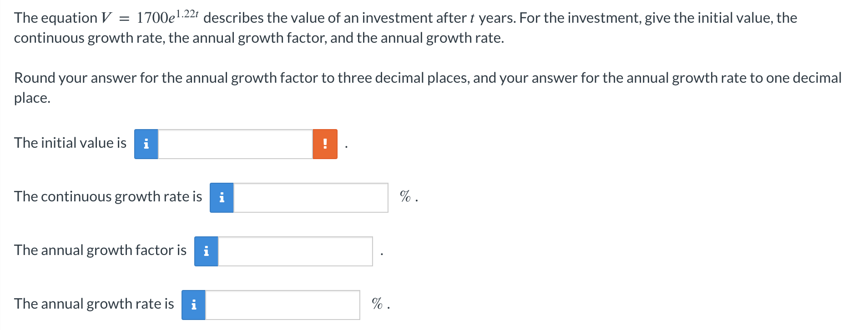Click into the annual growth rate field
Viewport: 868px width, 330px height.
click(283, 305)
